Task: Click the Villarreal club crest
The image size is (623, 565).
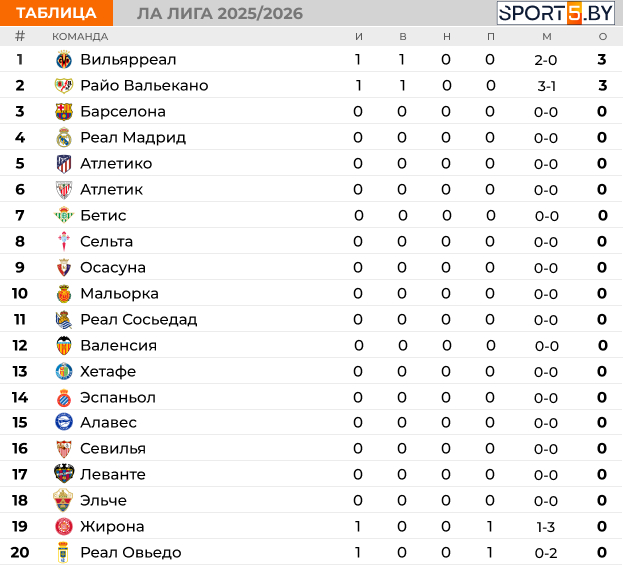Action: (x=64, y=60)
